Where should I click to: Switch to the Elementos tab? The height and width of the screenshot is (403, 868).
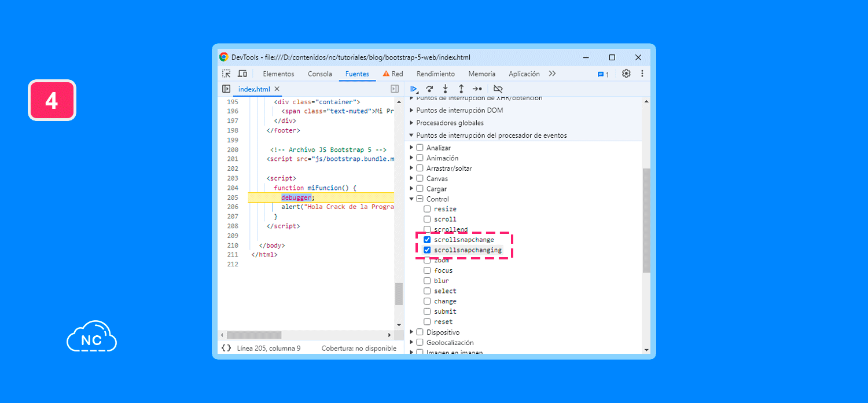tap(278, 74)
